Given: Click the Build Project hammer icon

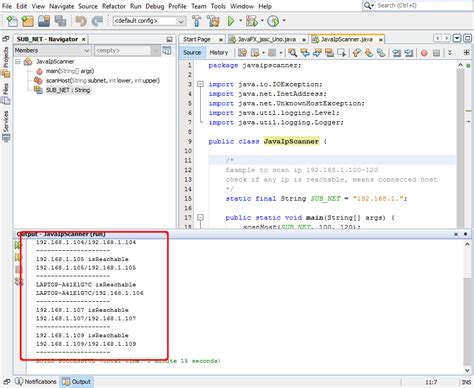Looking at the screenshot, I should pos(196,21).
